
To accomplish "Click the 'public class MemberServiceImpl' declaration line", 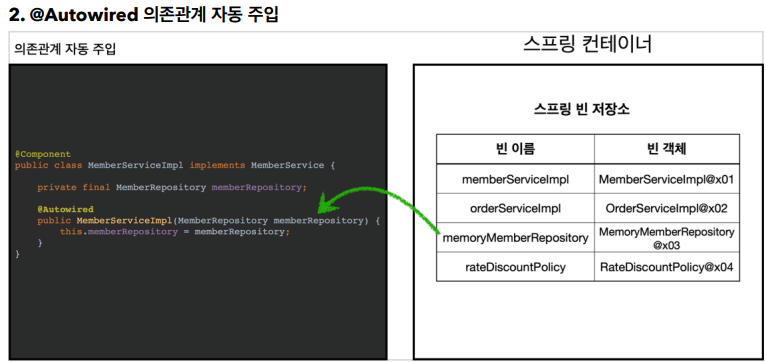I will (175, 165).
